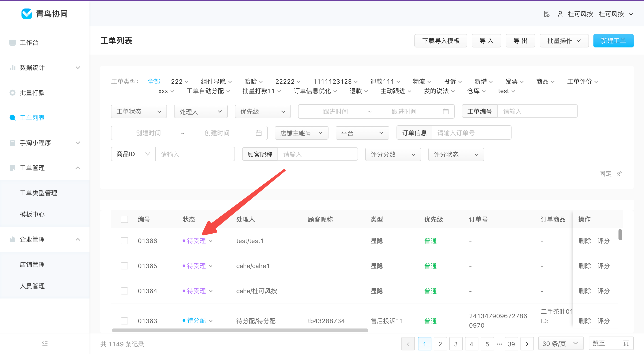Focus the 工单编号 input field
The width and height of the screenshot is (644, 354).
point(537,111)
